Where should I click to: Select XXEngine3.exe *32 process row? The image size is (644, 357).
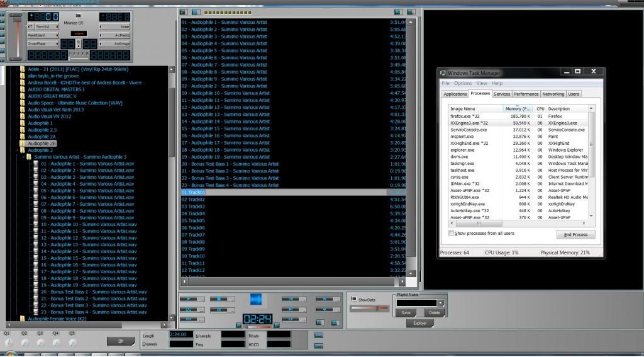tap(519, 123)
